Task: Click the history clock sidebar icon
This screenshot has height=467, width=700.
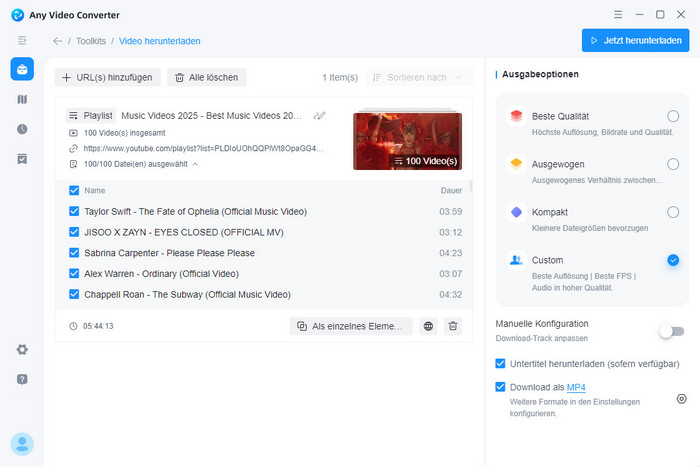Action: pyautogui.click(x=22, y=129)
